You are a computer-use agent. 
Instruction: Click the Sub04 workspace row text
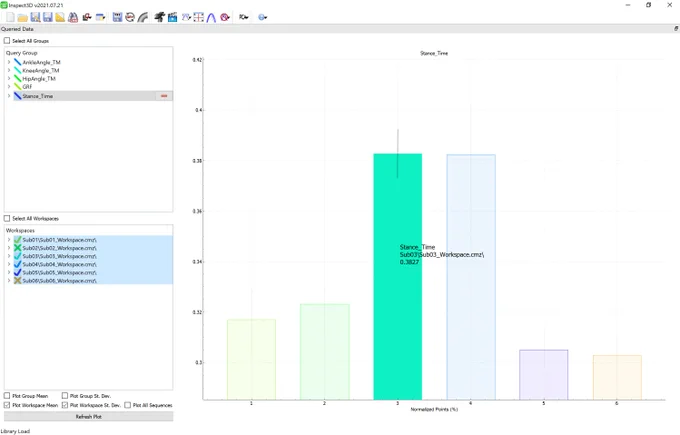click(x=60, y=264)
